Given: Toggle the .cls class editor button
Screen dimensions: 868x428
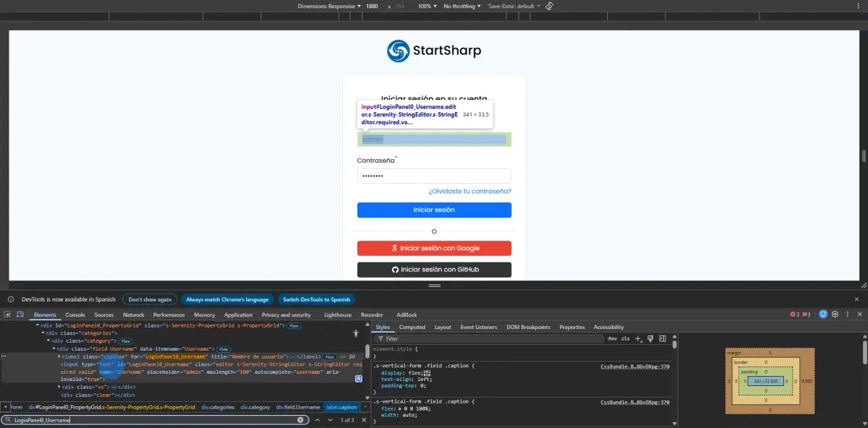Looking at the screenshot, I should click(625, 338).
